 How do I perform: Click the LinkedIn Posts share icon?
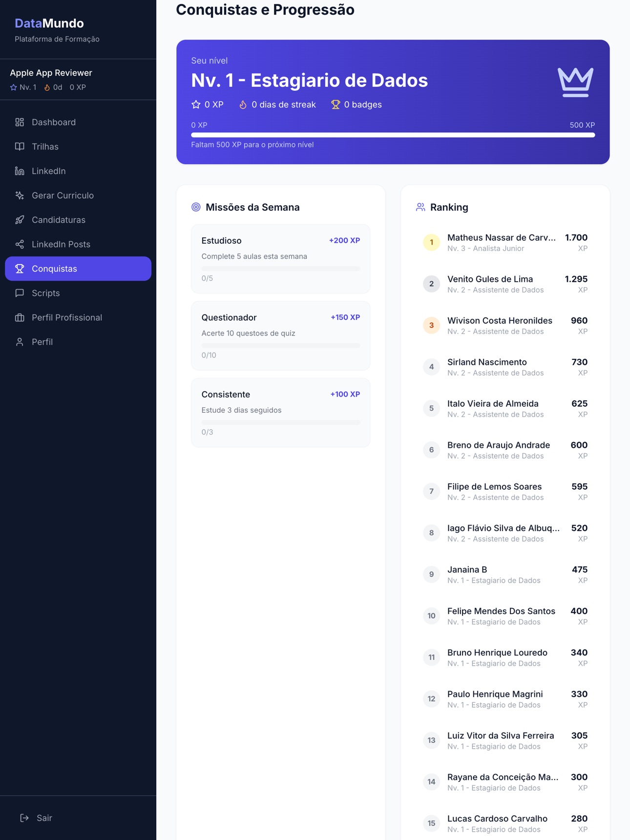(20, 244)
